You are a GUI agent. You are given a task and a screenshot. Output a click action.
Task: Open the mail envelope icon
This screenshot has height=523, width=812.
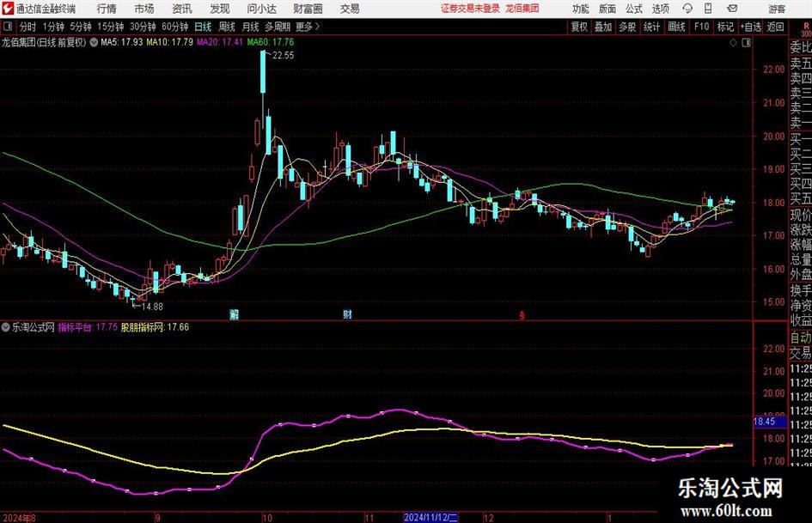[x=732, y=9]
